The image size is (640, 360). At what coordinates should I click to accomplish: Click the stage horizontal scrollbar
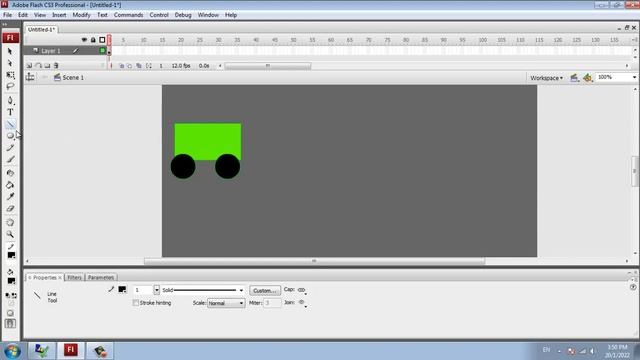314,261
